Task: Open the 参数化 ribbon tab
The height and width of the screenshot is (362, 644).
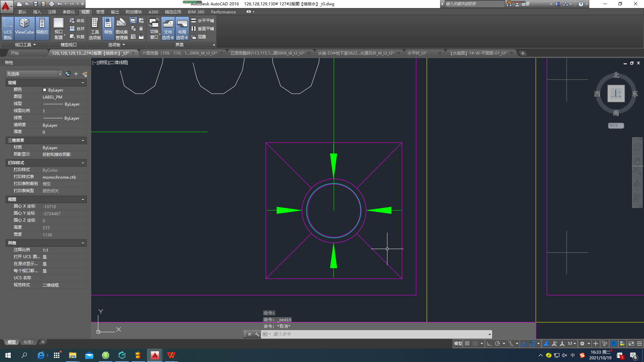Action: point(69,12)
